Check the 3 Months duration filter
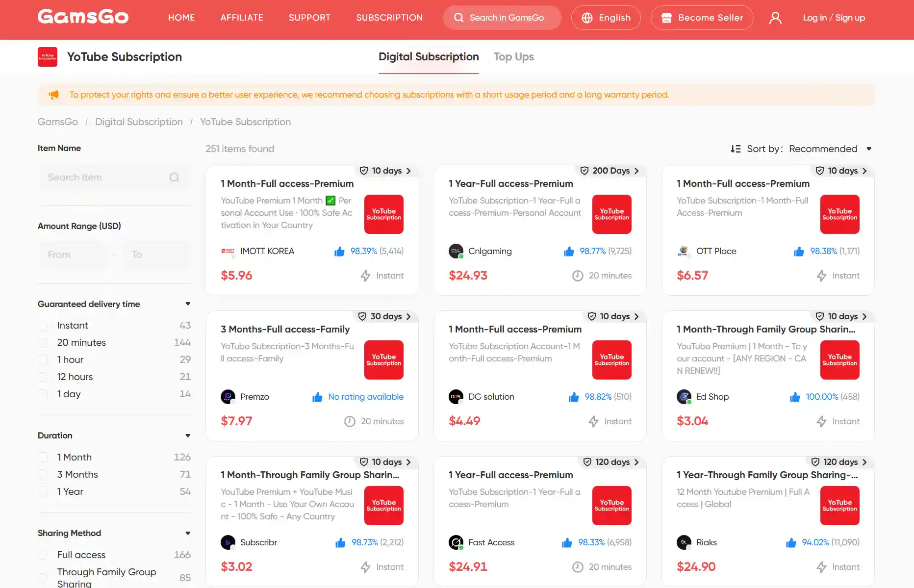 point(43,475)
